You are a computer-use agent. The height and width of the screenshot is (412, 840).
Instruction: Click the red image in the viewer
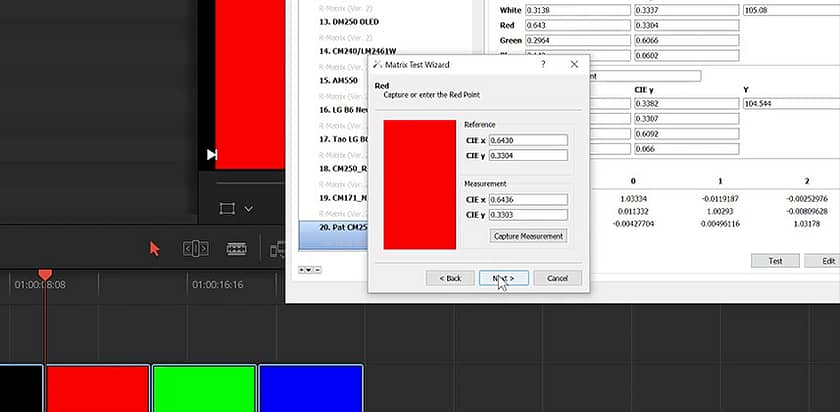click(x=250, y=85)
